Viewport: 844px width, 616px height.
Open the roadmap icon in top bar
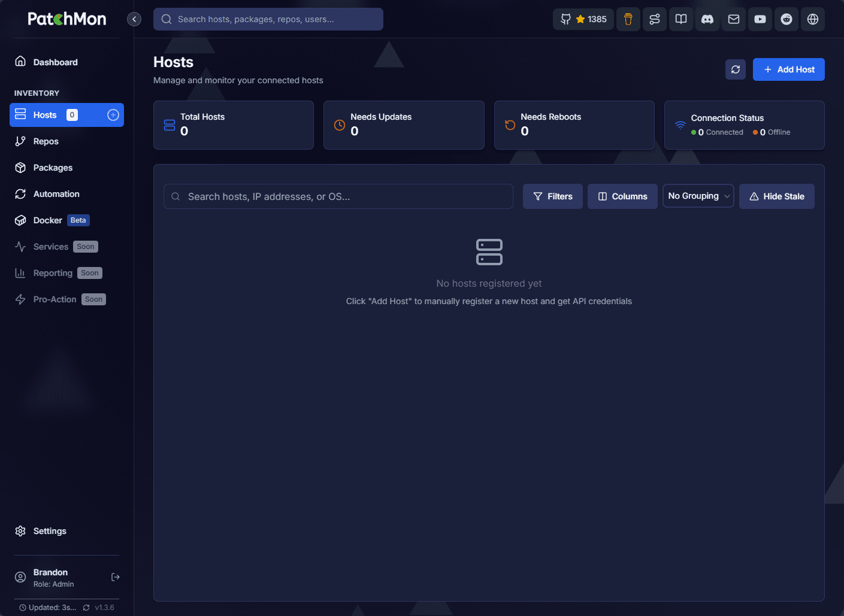[655, 19]
